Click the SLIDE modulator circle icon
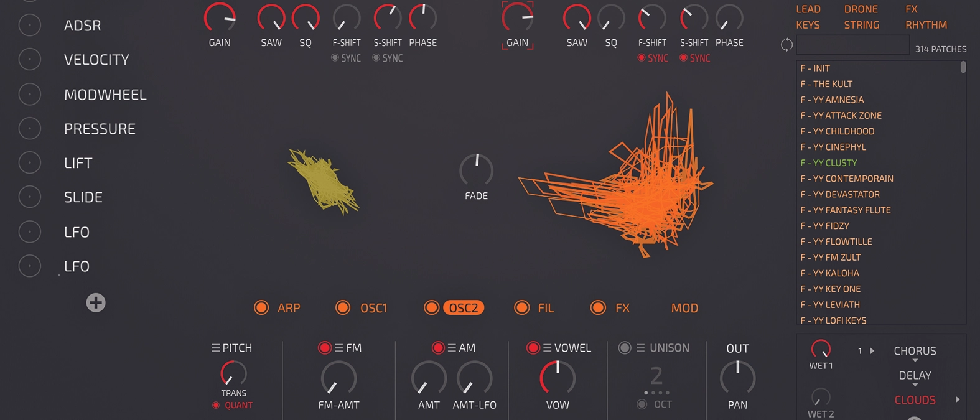Screen dimensions: 980x420 tap(30, 197)
